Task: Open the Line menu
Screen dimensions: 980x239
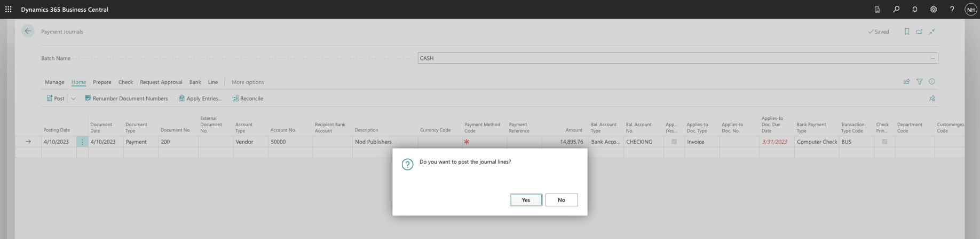Action: click(213, 82)
